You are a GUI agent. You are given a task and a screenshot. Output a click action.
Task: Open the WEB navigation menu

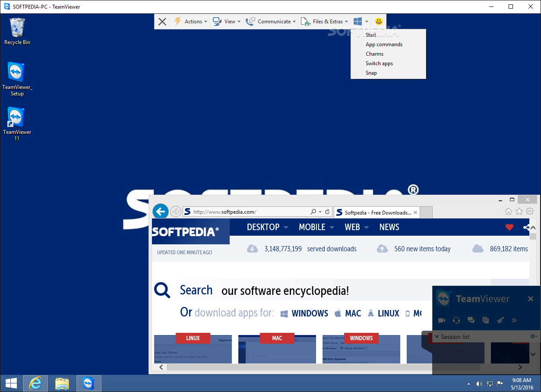(357, 227)
